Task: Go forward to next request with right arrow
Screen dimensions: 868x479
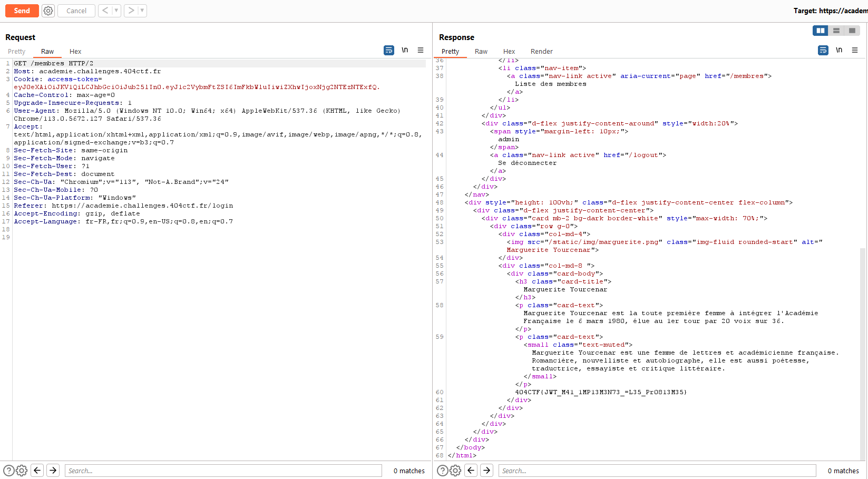Action: coord(131,11)
